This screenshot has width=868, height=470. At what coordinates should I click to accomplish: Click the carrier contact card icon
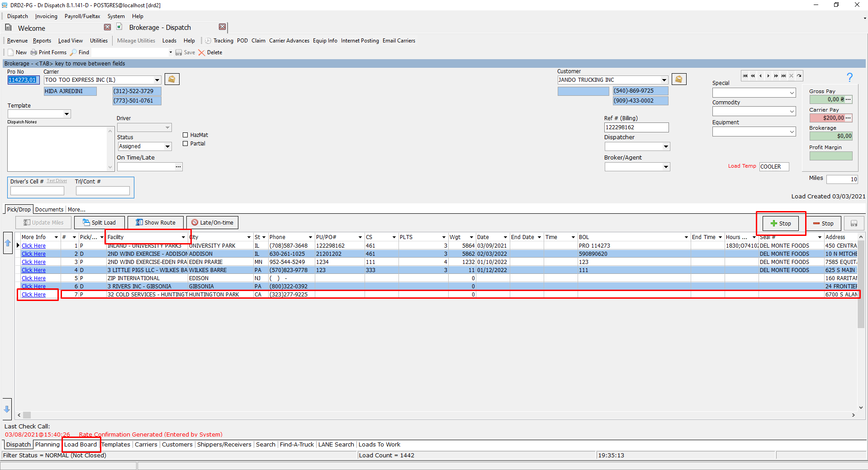[x=172, y=80]
